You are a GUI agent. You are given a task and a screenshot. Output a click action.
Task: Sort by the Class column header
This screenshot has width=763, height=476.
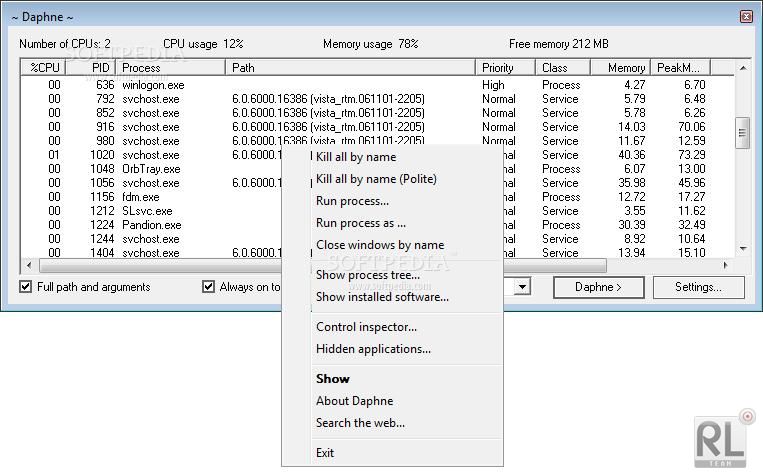(x=563, y=68)
